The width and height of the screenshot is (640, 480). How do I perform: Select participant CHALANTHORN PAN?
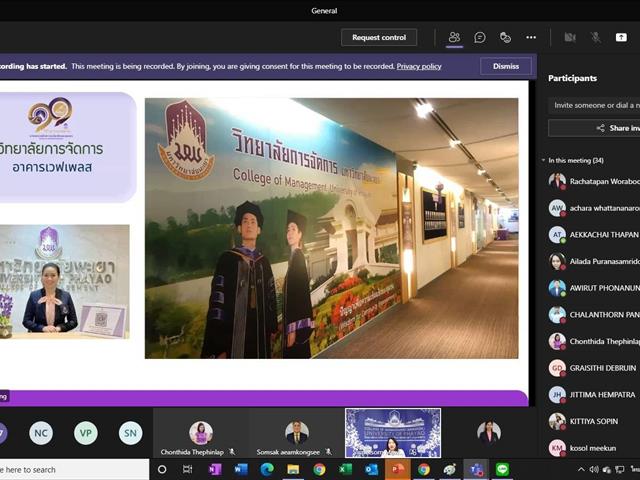tap(594, 315)
